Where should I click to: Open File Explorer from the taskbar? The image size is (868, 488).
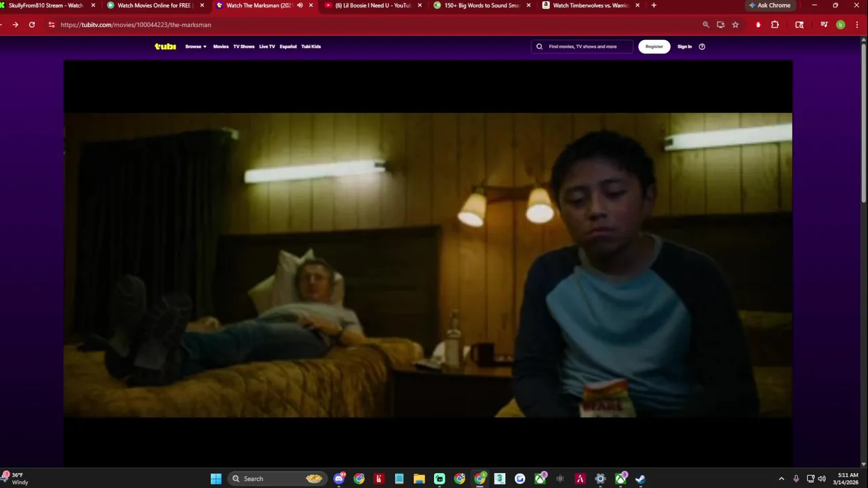[x=419, y=479]
